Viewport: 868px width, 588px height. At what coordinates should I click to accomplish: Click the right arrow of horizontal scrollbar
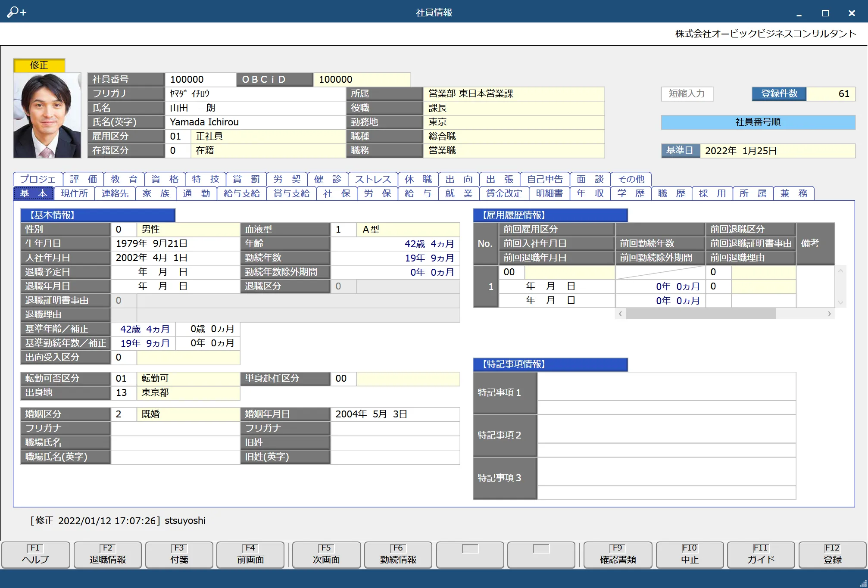(829, 314)
